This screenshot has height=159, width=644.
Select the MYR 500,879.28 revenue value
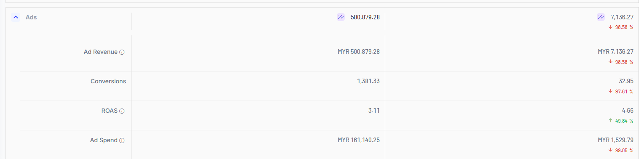359,52
